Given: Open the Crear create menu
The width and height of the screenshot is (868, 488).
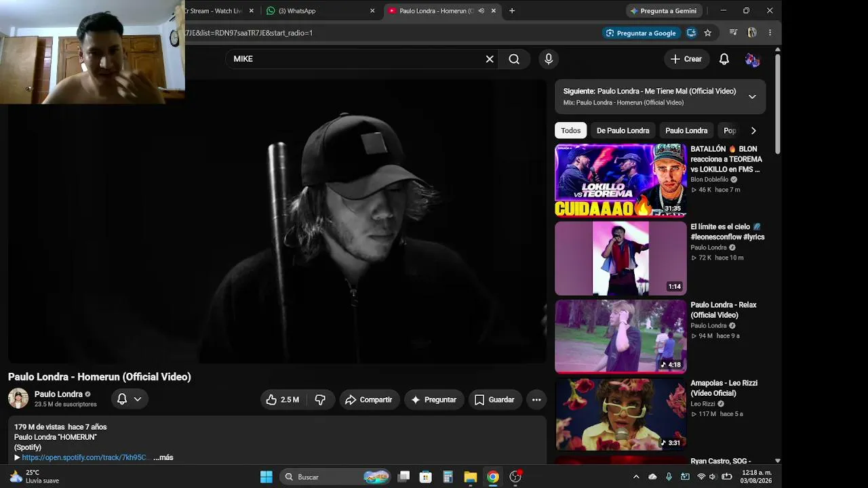Looking at the screenshot, I should (686, 59).
